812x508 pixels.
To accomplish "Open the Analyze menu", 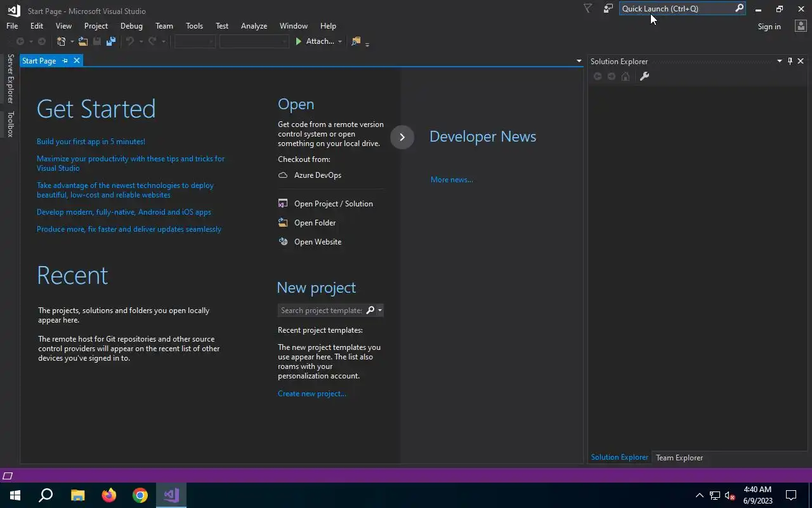I will point(254,26).
